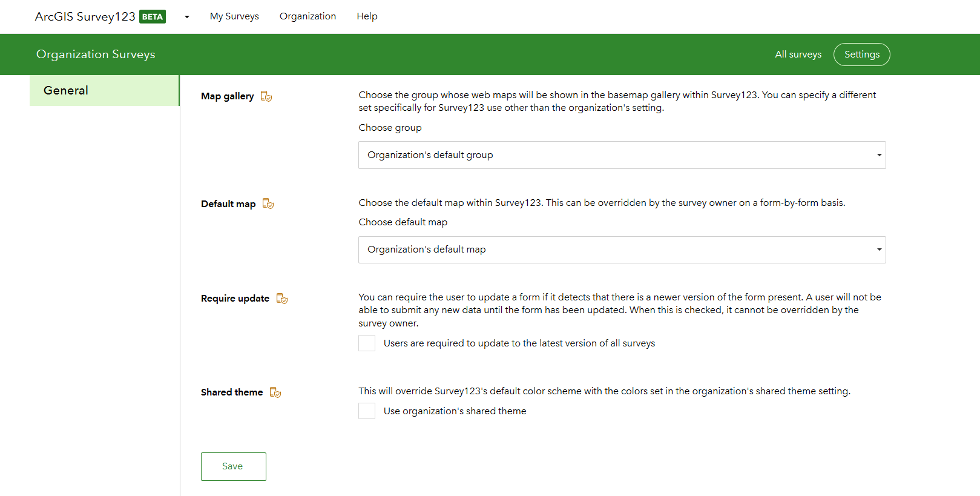
Task: Expand the ArcGIS Survey123 app switcher arrow
Action: (x=187, y=17)
